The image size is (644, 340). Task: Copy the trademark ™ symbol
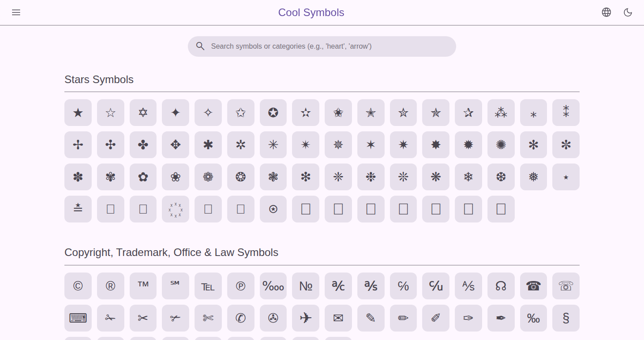(x=143, y=286)
